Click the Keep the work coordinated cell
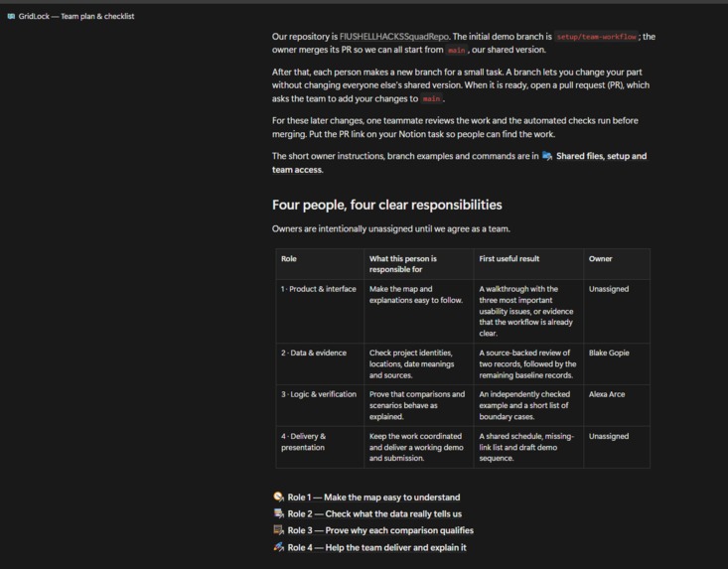 (x=419, y=447)
